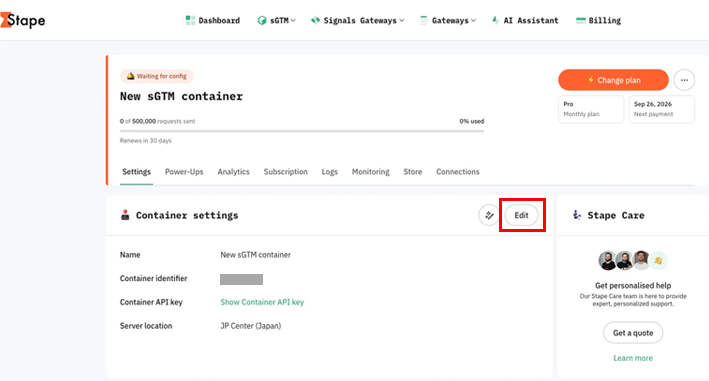Viewport: 709px width, 381px height.
Task: Click the Get a quote button
Action: 633,333
